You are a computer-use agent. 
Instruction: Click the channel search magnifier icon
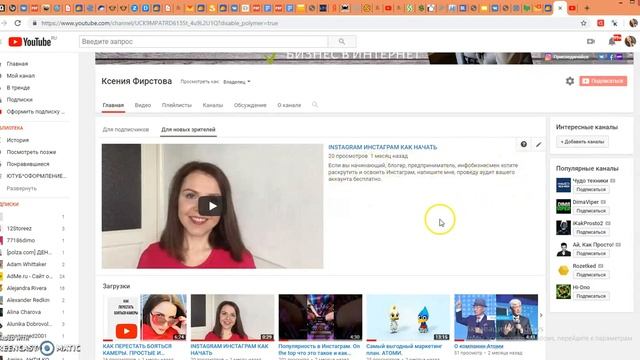click(315, 105)
